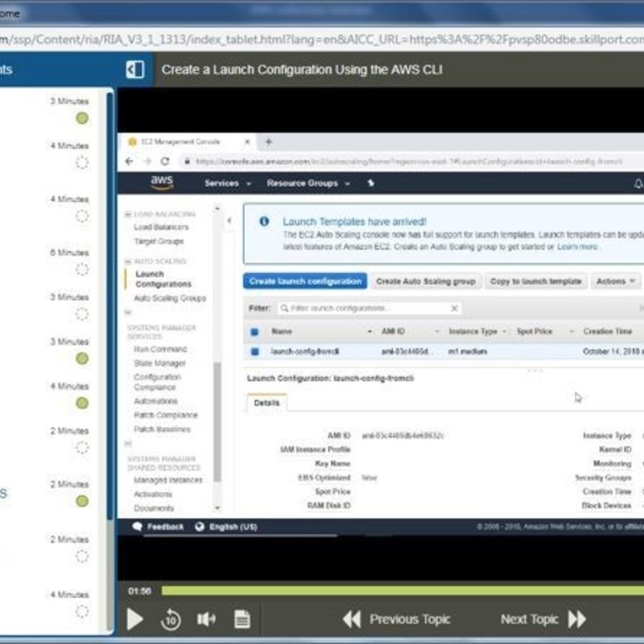Collapse the Systems Manager Shared Resources section
The width and height of the screenshot is (644, 644).
pyautogui.click(x=128, y=444)
